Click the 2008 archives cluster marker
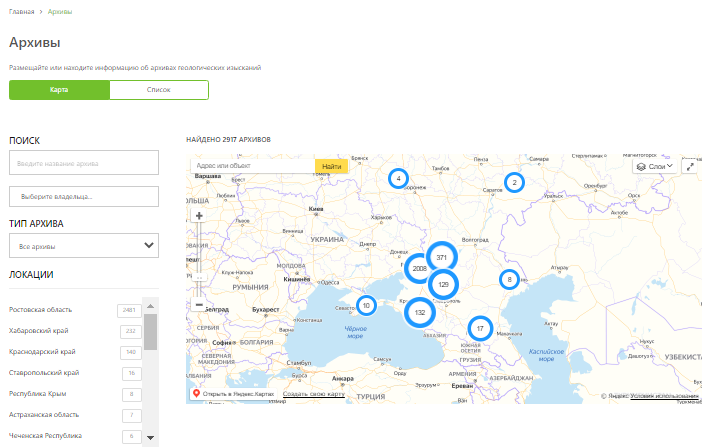This screenshot has height=447, width=714. [419, 269]
